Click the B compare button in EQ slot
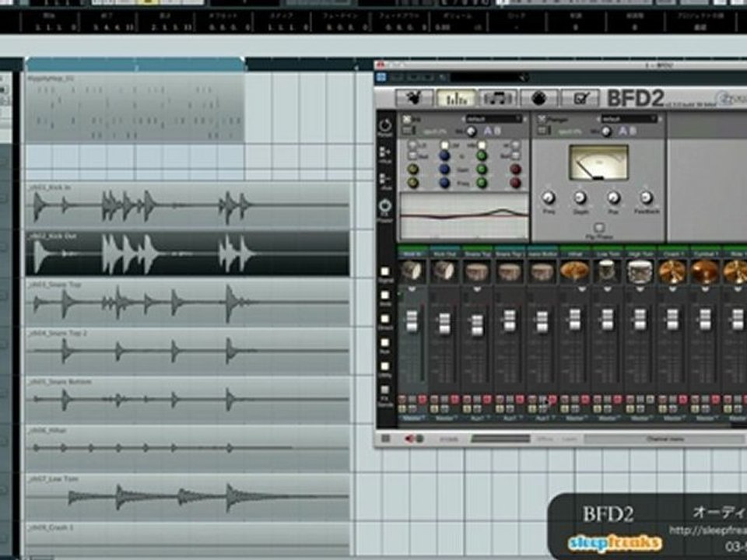 498,131
